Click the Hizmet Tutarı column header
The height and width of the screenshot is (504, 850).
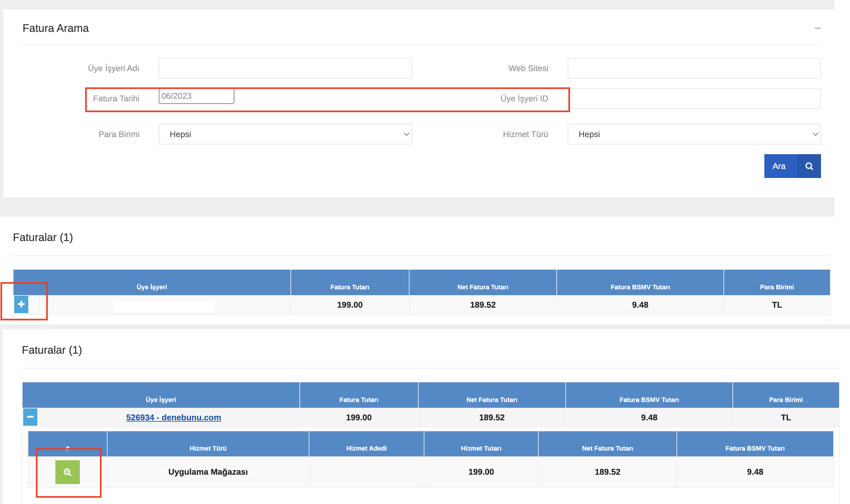[481, 448]
